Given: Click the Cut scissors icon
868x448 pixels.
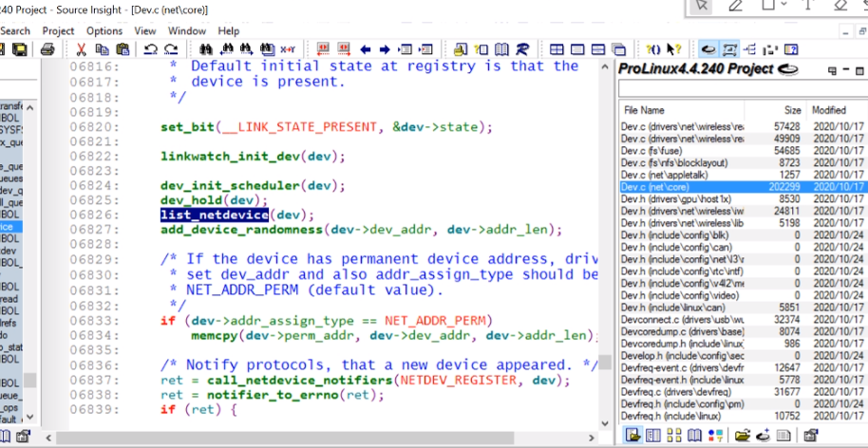Looking at the screenshot, I should [81, 49].
